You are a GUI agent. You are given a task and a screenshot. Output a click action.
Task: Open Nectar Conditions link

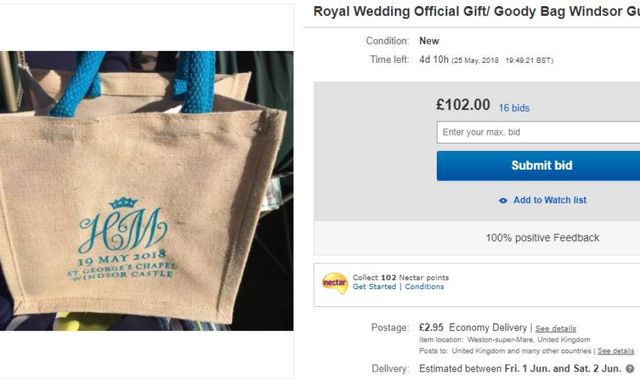424,287
